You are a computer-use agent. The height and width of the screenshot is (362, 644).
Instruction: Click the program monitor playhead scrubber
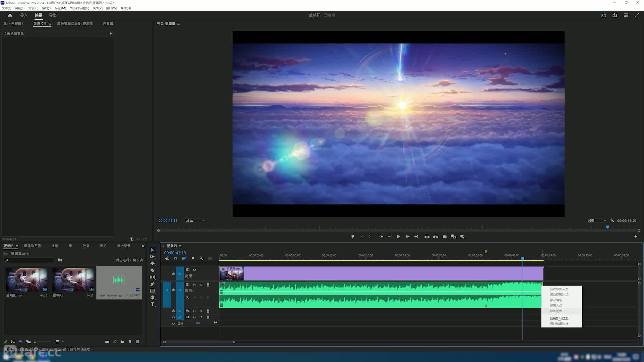tap(607, 227)
